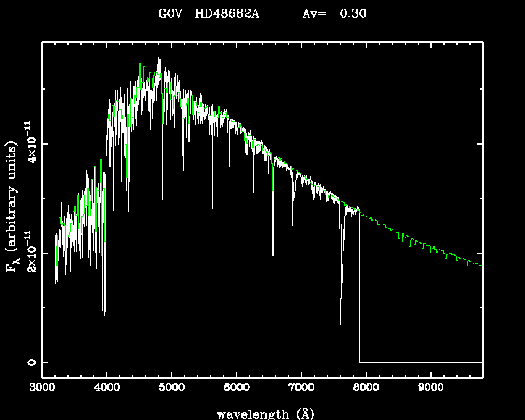The width and height of the screenshot is (525, 420).
Task: Select the 5000 x-axis tick label
Action: pyautogui.click(x=172, y=388)
